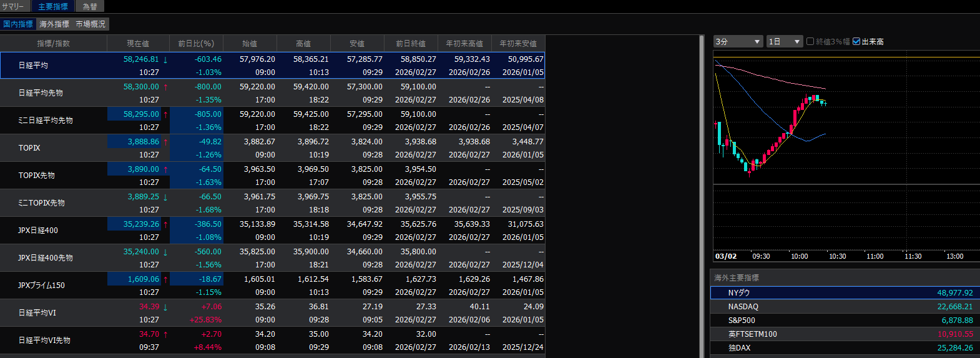
Task: Click the table's vertical scrollbar
Action: coord(702,187)
